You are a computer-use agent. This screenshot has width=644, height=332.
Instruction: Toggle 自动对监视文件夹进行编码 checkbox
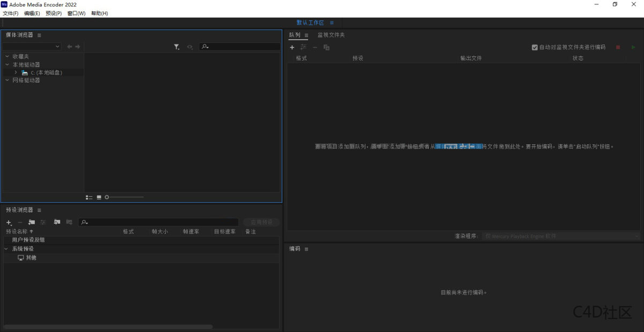[535, 47]
